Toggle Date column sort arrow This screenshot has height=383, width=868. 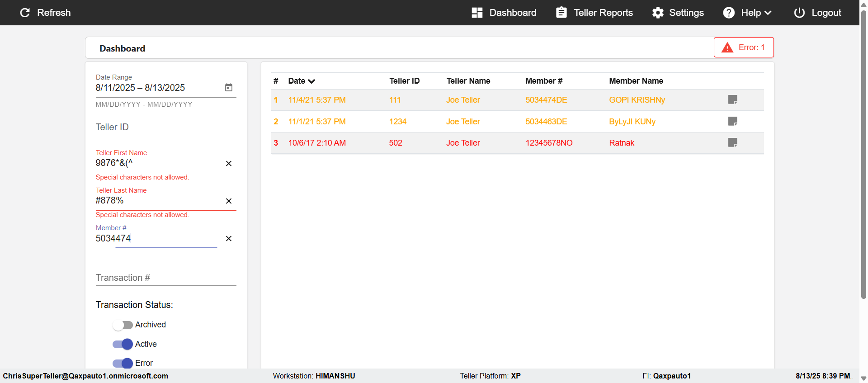(311, 81)
